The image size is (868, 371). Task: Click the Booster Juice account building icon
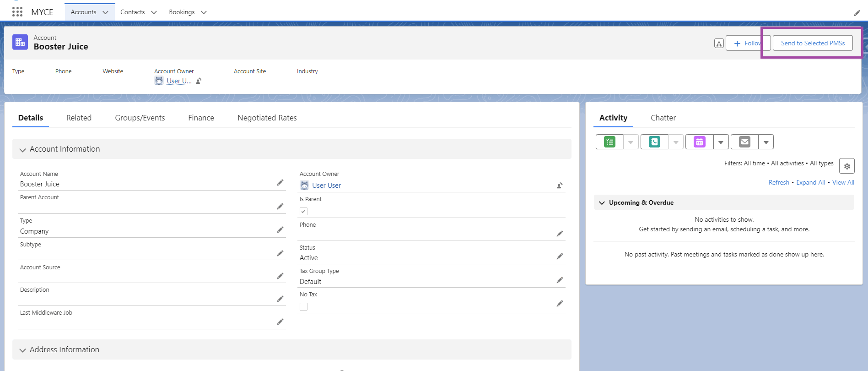20,42
